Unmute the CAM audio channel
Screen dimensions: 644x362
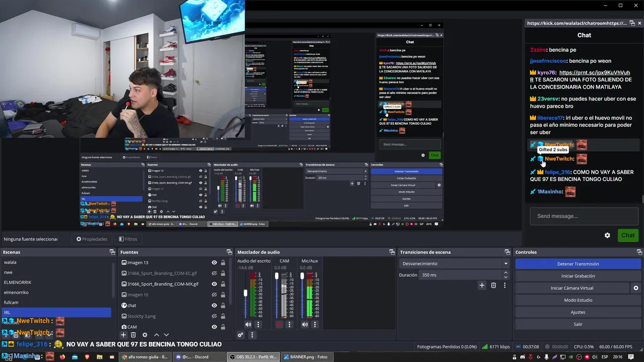pyautogui.click(x=279, y=325)
